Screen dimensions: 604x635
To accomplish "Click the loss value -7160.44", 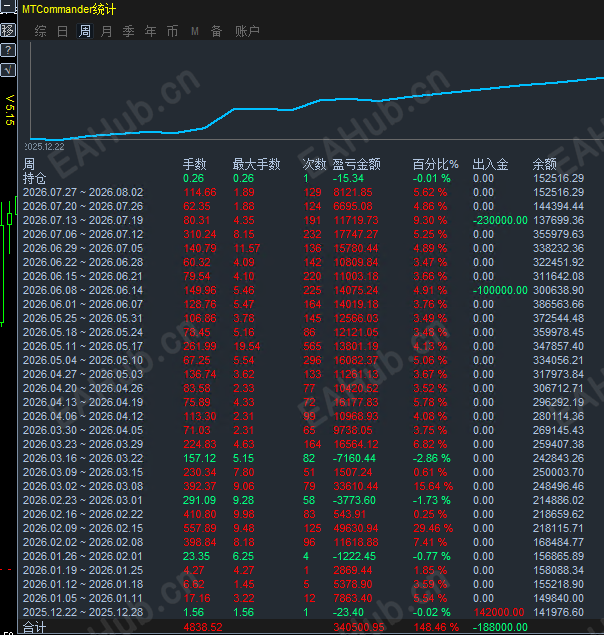I will (x=354, y=458).
